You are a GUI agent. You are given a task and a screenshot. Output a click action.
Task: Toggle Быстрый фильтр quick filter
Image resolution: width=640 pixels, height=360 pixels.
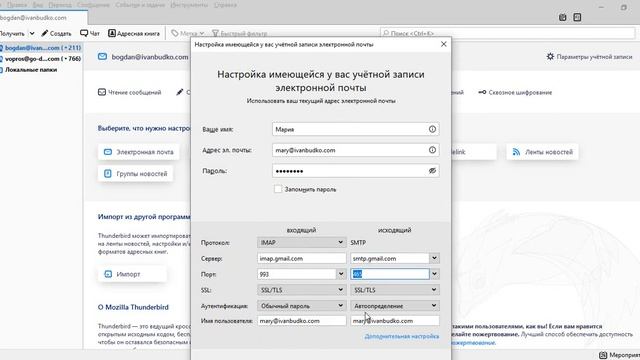(240, 33)
